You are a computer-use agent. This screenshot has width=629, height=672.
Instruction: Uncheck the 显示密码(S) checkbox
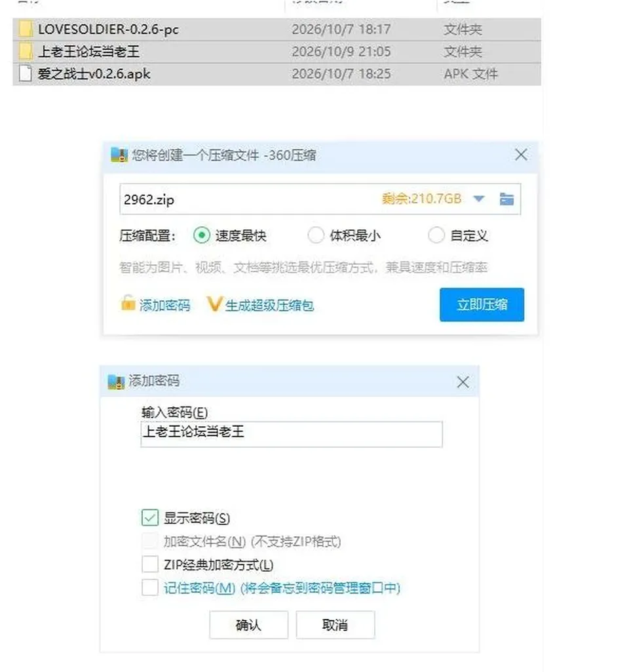tap(150, 518)
